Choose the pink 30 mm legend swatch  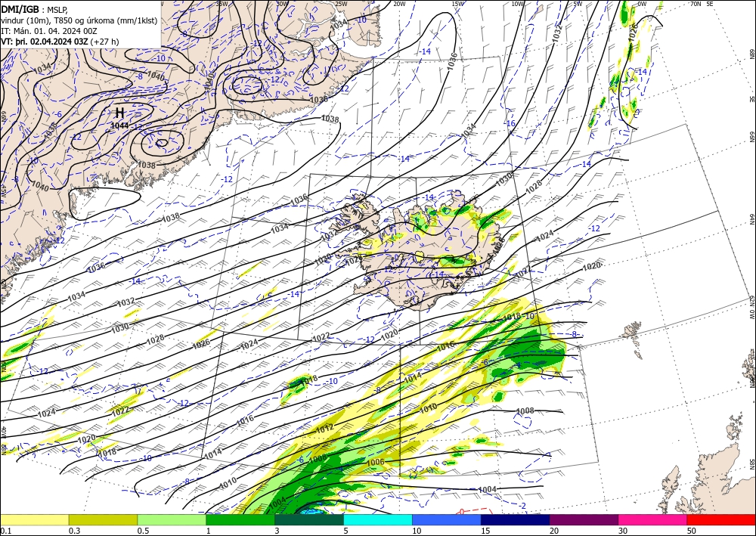(653, 519)
